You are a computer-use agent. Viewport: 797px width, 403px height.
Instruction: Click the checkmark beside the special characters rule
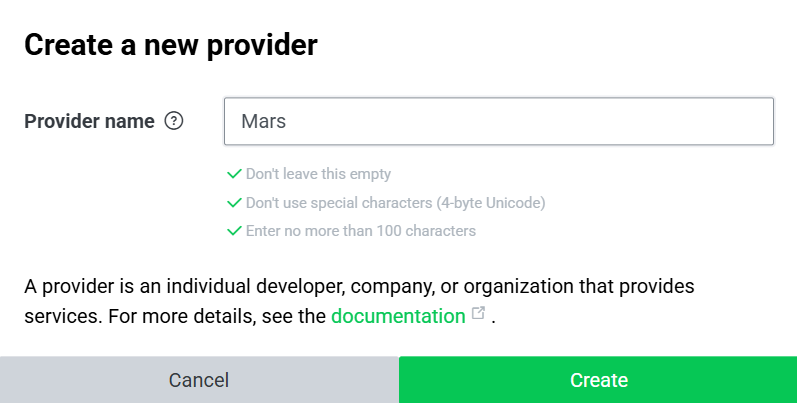click(x=234, y=203)
